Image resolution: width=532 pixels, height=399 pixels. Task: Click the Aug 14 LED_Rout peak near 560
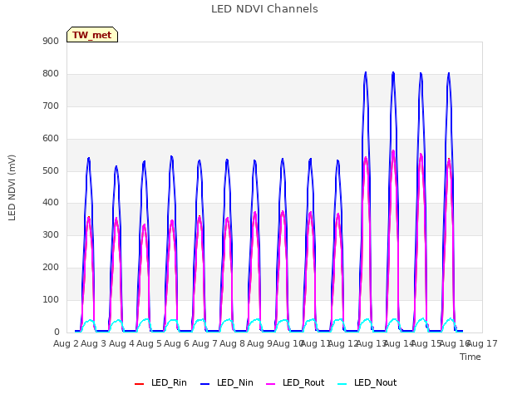[x=393, y=151]
